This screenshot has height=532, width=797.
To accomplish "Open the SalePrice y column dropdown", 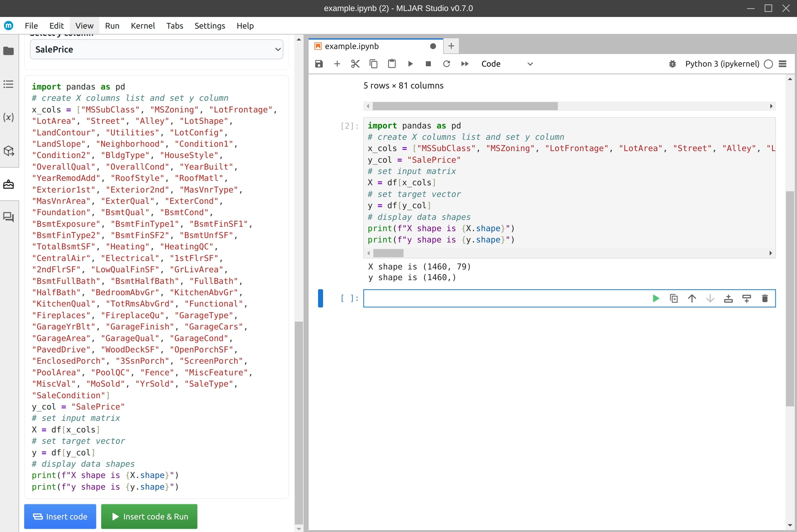I will (x=157, y=49).
